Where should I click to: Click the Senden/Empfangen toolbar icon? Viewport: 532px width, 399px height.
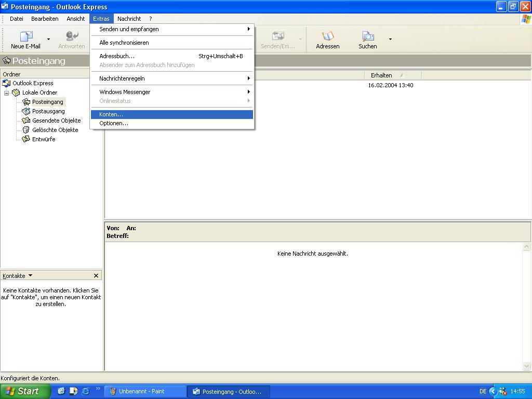click(x=278, y=36)
